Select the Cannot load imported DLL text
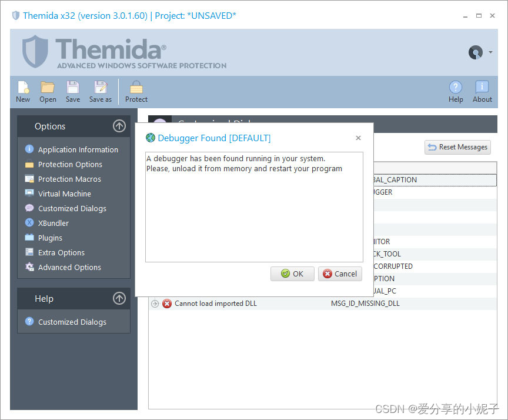This screenshot has width=508, height=420. 215,304
